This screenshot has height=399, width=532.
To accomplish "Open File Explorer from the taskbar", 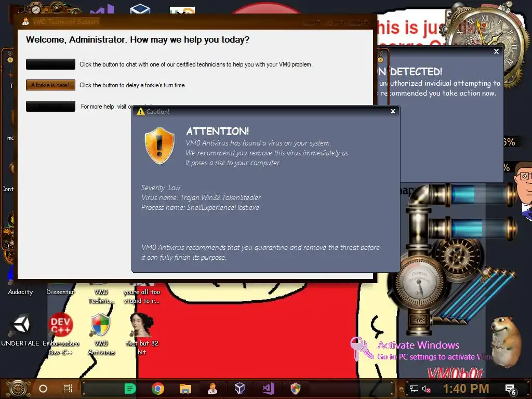I will click(185, 389).
